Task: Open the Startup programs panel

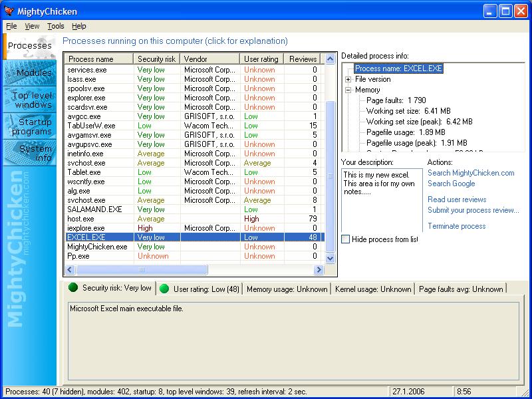Action: tap(29, 126)
